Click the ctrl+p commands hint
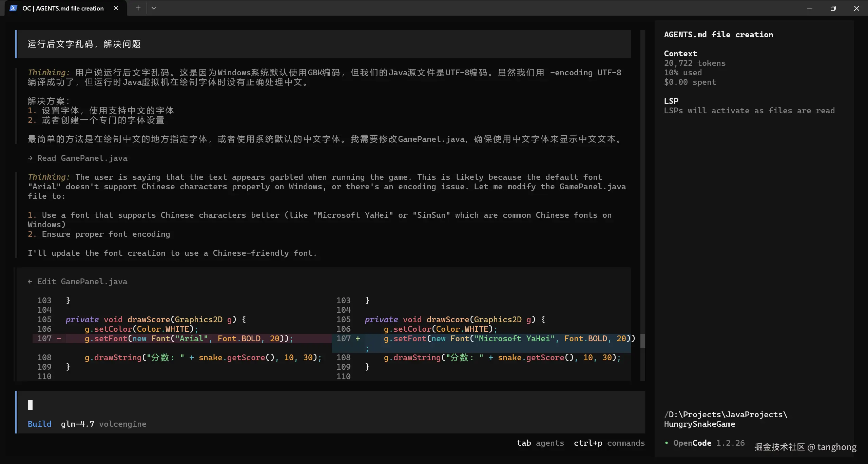868x464 pixels. pos(609,443)
